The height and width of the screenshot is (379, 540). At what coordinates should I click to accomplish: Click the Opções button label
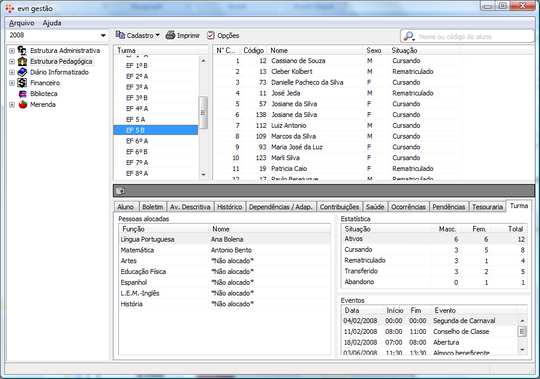pos(228,35)
